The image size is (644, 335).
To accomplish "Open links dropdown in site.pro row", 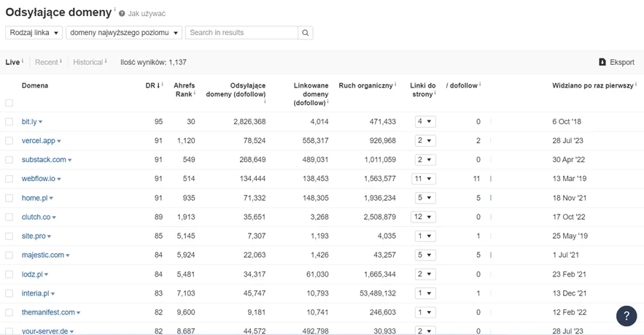I will (425, 236).
